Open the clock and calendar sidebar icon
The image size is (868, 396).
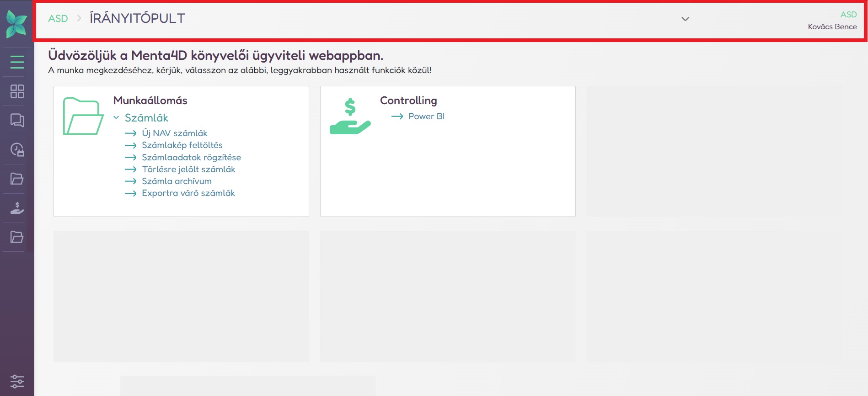click(17, 150)
